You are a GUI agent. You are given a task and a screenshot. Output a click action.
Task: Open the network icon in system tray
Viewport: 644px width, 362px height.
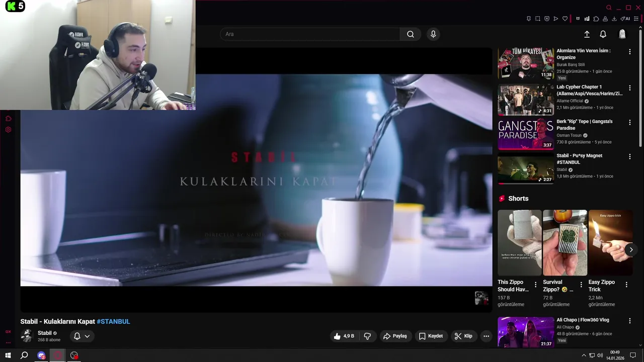(x=592, y=355)
